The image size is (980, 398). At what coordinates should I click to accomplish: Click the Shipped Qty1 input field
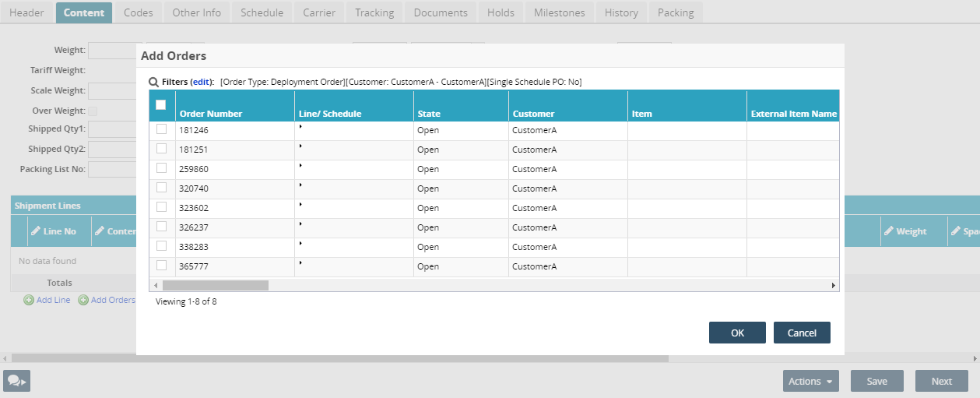coord(112,129)
